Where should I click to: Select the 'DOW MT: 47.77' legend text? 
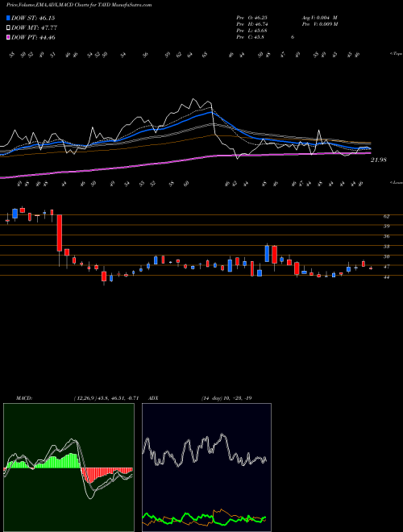(34, 28)
